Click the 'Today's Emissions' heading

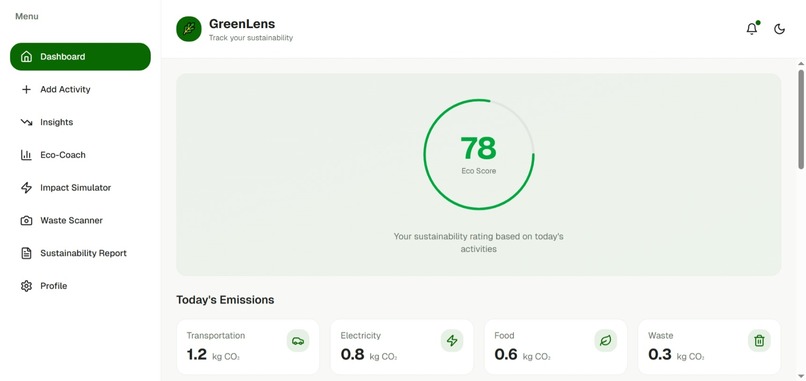coord(225,300)
